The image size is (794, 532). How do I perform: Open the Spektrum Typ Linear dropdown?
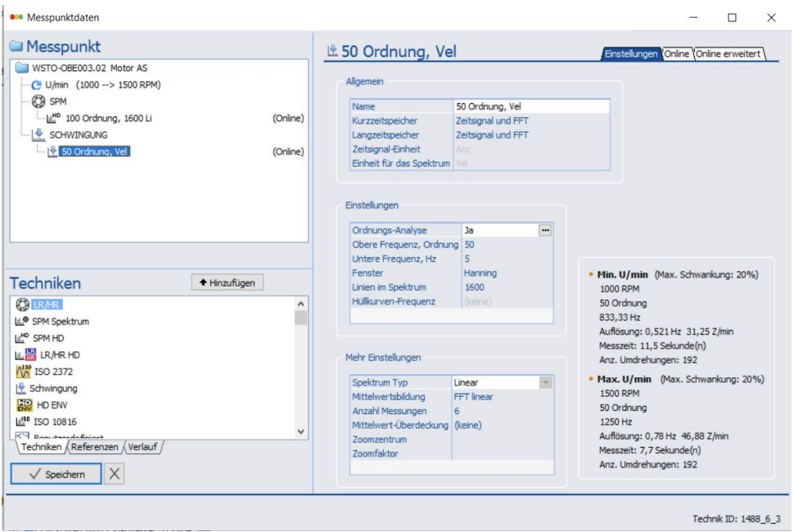[x=545, y=382]
